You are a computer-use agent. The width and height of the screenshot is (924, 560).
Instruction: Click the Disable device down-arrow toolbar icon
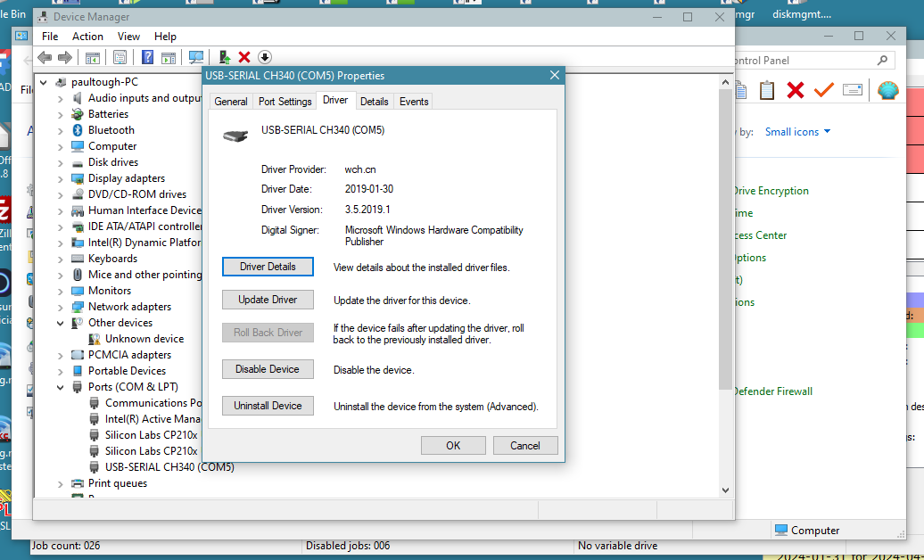pyautogui.click(x=265, y=57)
